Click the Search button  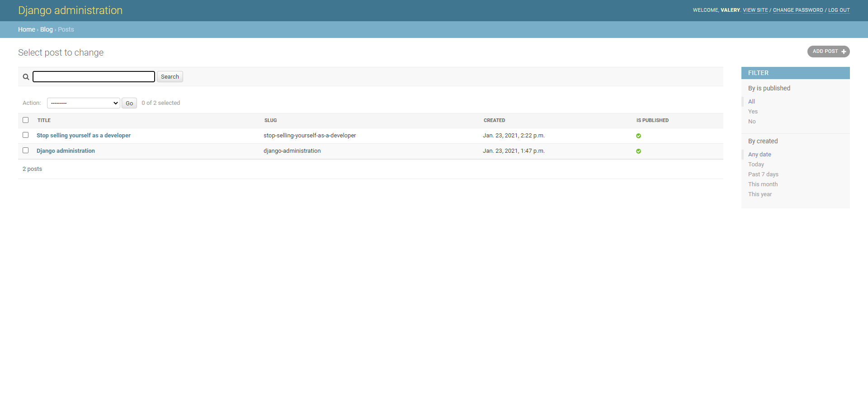pos(170,77)
